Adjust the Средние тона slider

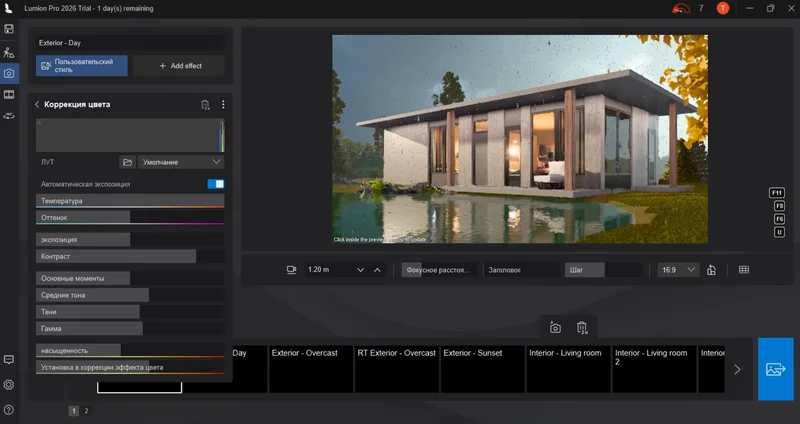tap(130, 295)
